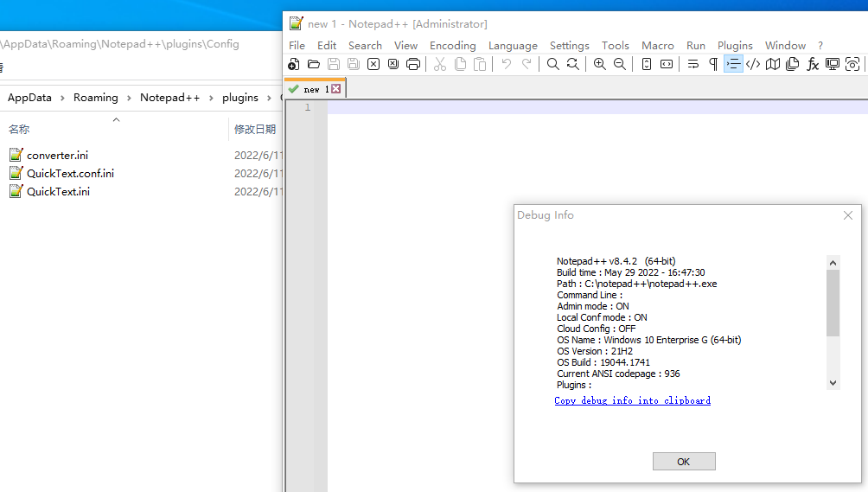Click the Close All toolbar icon
Image resolution: width=868 pixels, height=492 pixels.
coord(393,64)
